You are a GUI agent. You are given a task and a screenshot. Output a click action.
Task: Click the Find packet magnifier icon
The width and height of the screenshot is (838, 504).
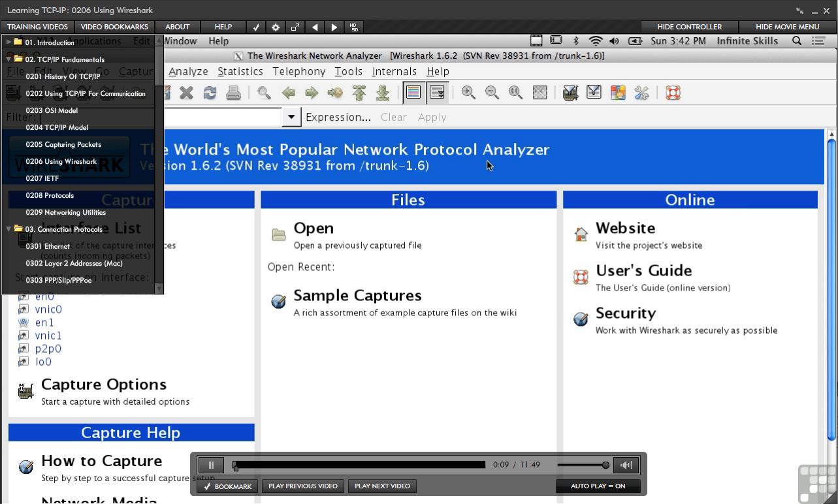(264, 93)
